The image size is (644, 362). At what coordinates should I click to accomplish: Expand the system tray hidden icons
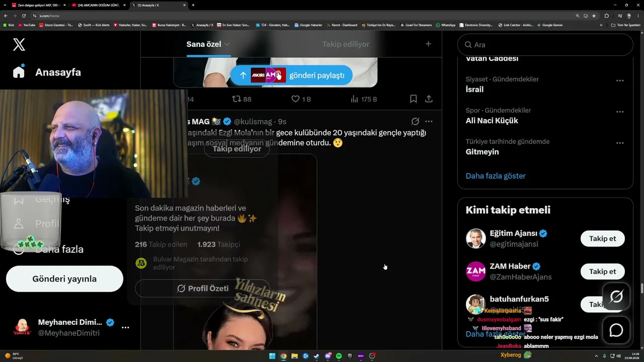596,356
